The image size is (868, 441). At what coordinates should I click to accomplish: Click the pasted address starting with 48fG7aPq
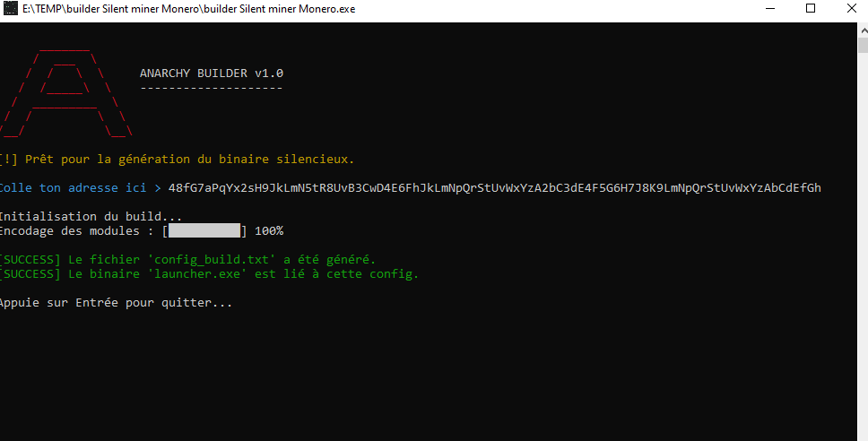(494, 188)
